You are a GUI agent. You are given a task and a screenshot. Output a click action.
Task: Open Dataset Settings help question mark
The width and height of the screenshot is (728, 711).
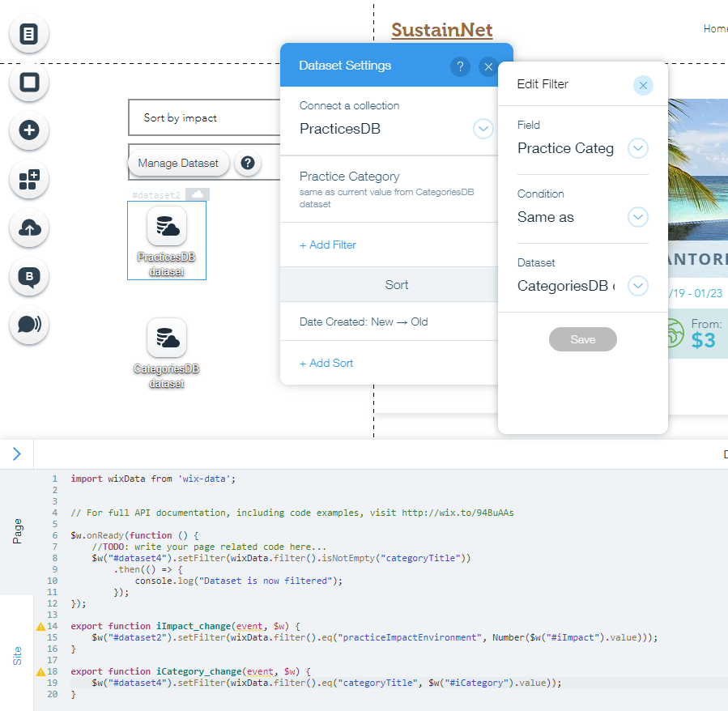460,67
